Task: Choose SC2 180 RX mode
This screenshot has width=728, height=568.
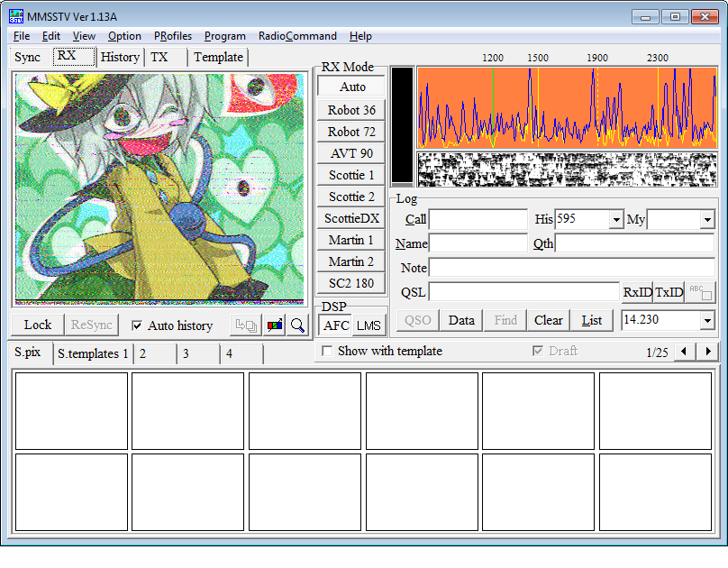Action: [x=351, y=283]
